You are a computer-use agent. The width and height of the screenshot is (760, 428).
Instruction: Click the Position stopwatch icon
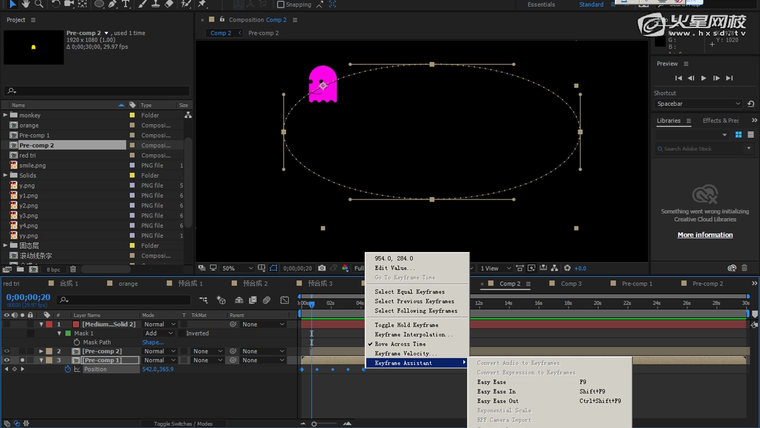[x=68, y=369]
